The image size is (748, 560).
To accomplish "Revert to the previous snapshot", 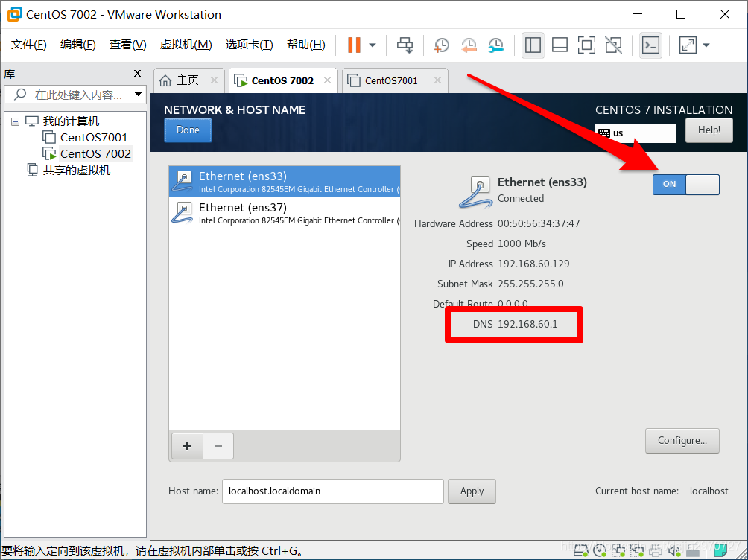I will (469, 45).
